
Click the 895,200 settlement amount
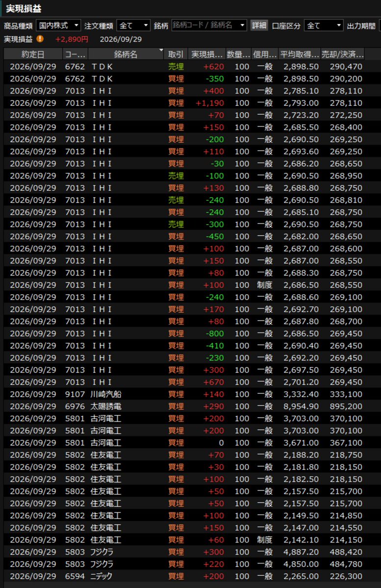pos(346,406)
